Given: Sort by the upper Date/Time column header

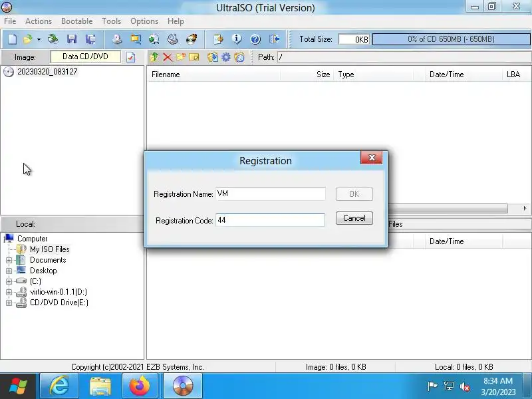Looking at the screenshot, I should (464, 74).
